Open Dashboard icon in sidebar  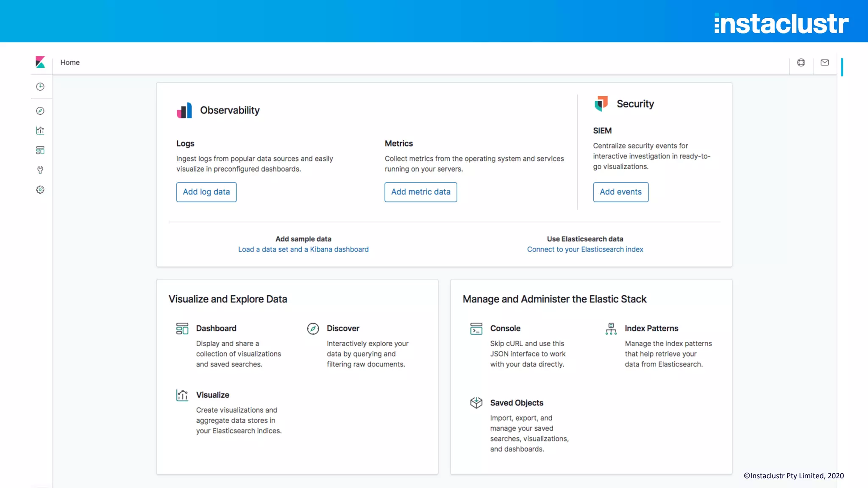coord(40,150)
